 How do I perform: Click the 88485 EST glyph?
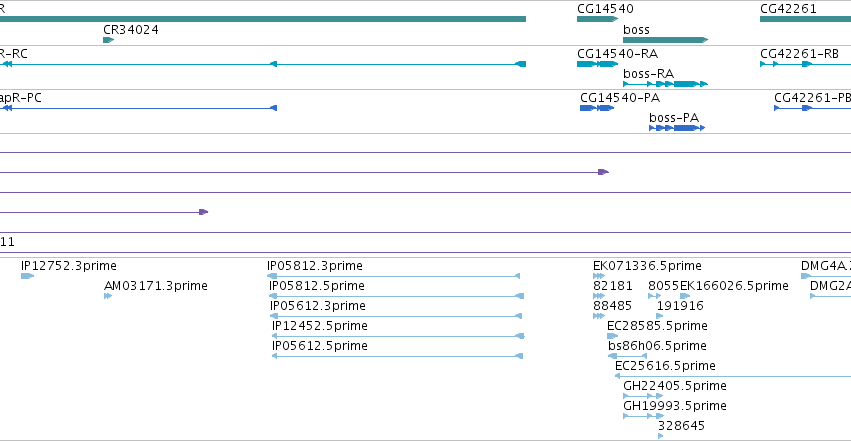click(x=599, y=316)
